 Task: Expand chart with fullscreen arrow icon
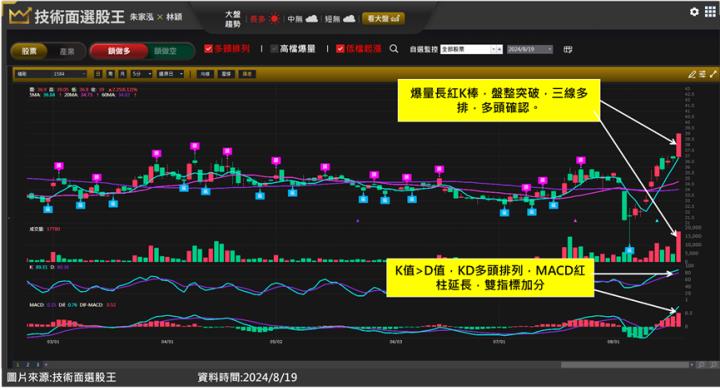pyautogui.click(x=713, y=74)
